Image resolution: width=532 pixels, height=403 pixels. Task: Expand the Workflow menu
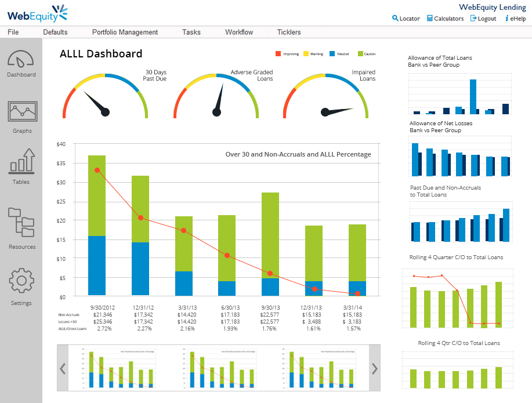239,32
